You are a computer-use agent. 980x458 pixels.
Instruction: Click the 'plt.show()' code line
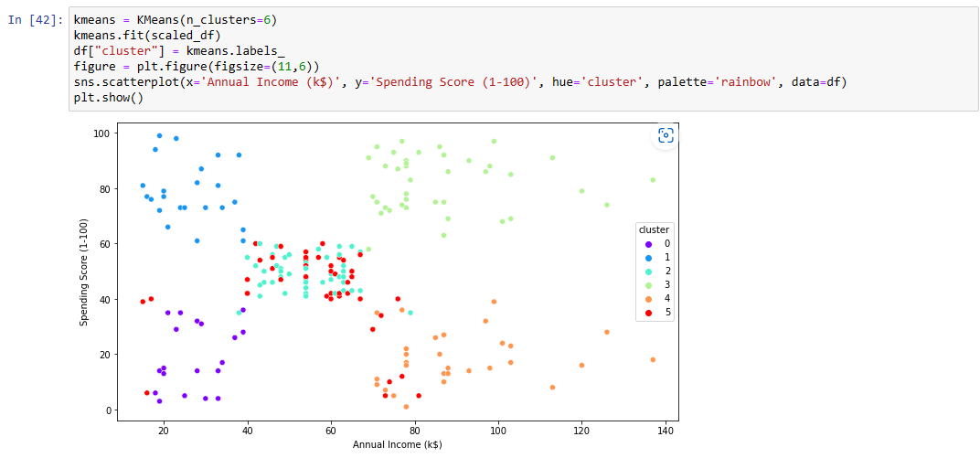pos(108,99)
